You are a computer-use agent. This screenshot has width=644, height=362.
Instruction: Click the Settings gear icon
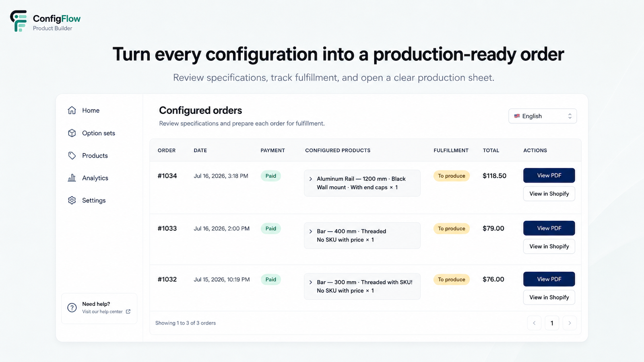pyautogui.click(x=72, y=200)
